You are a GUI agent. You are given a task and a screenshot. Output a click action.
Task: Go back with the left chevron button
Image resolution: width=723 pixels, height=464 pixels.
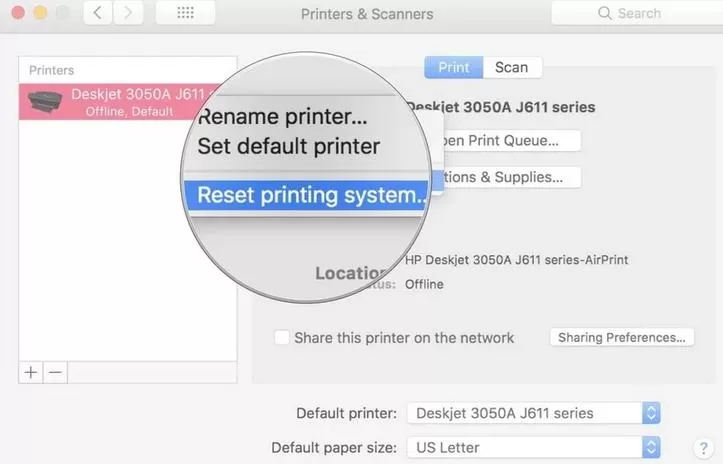click(x=98, y=12)
